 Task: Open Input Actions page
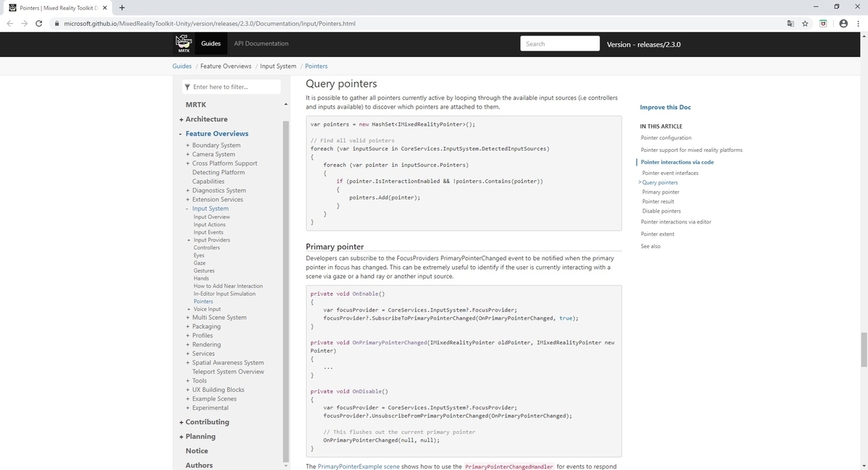pyautogui.click(x=210, y=225)
